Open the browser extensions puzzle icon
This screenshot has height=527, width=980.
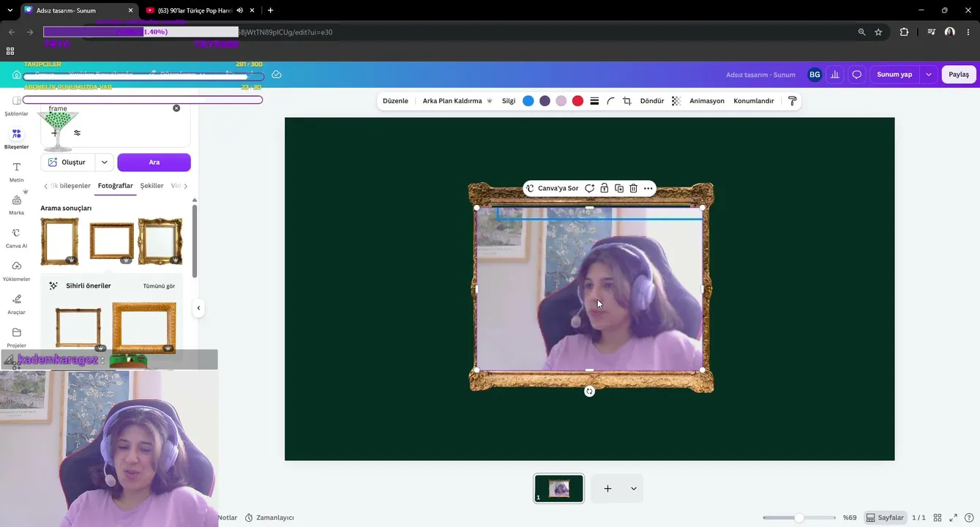pos(904,32)
